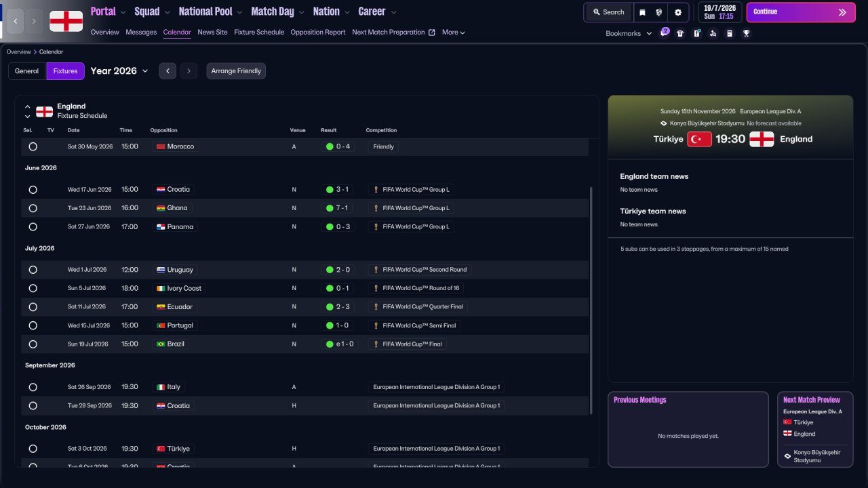
Task: Switch to the Fixture Schedule tab
Action: pos(259,33)
